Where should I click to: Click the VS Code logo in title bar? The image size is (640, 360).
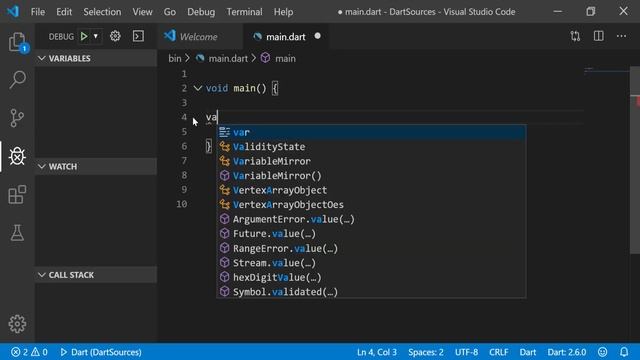pos(13,11)
